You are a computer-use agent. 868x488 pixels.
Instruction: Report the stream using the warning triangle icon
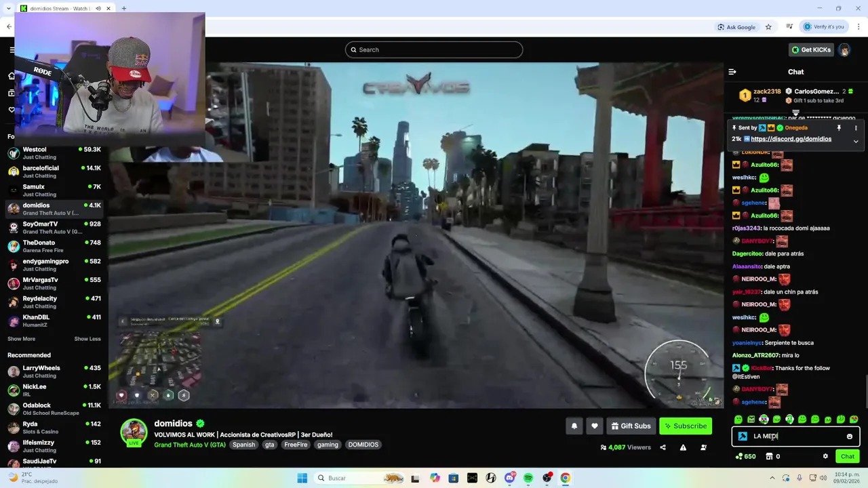[x=683, y=447]
